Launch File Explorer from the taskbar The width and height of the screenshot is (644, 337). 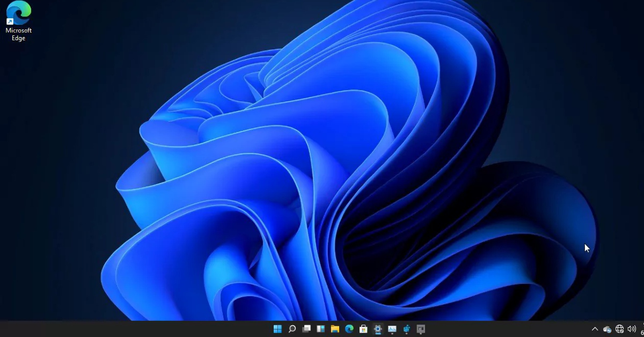[335, 328]
